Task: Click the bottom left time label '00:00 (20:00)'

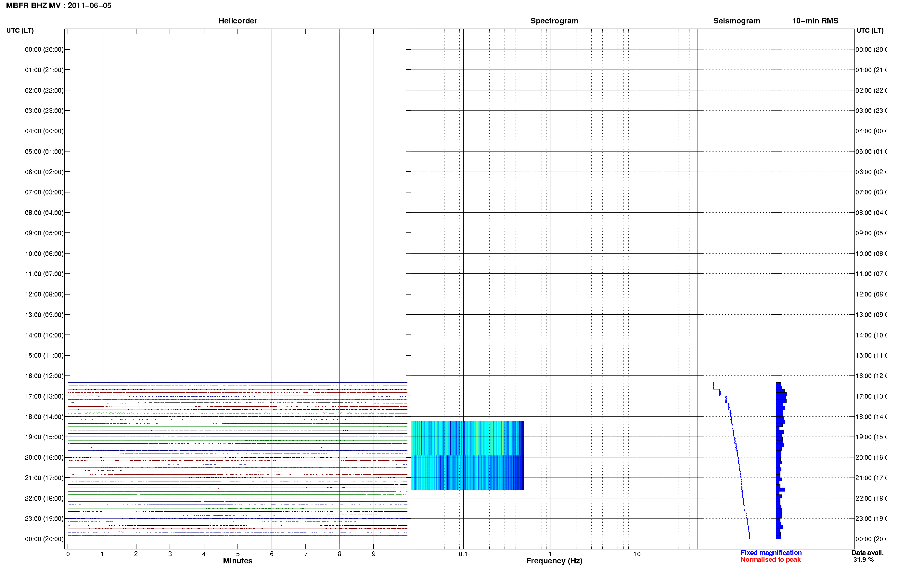Action: click(x=44, y=539)
